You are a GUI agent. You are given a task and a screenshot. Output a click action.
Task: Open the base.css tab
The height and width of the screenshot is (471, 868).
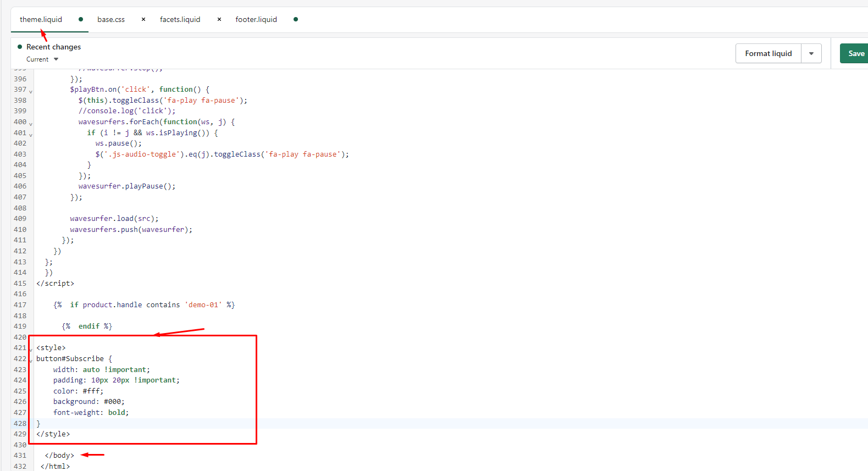click(x=111, y=19)
